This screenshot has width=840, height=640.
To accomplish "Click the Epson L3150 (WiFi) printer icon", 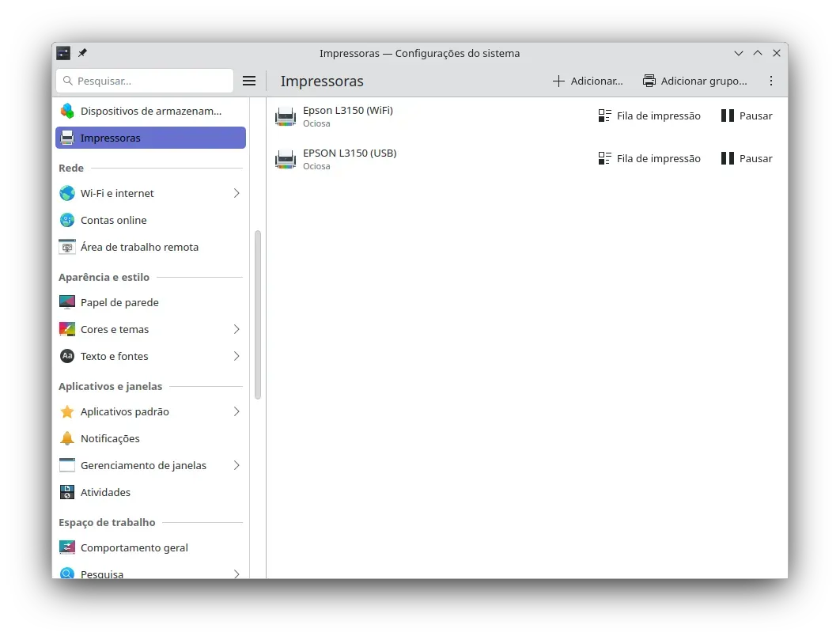I will click(x=285, y=116).
